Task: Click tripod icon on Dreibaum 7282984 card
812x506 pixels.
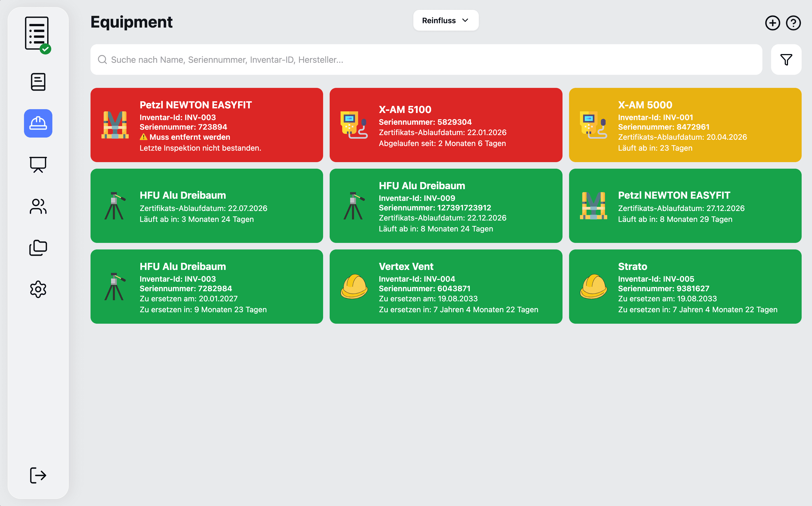Action: [115, 287]
